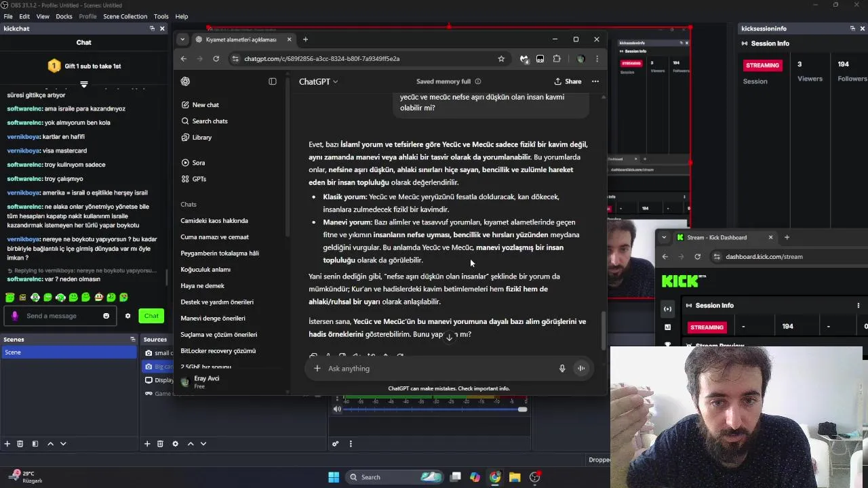
Task: Mute the audio mixer speaker icon
Action: coord(337,409)
